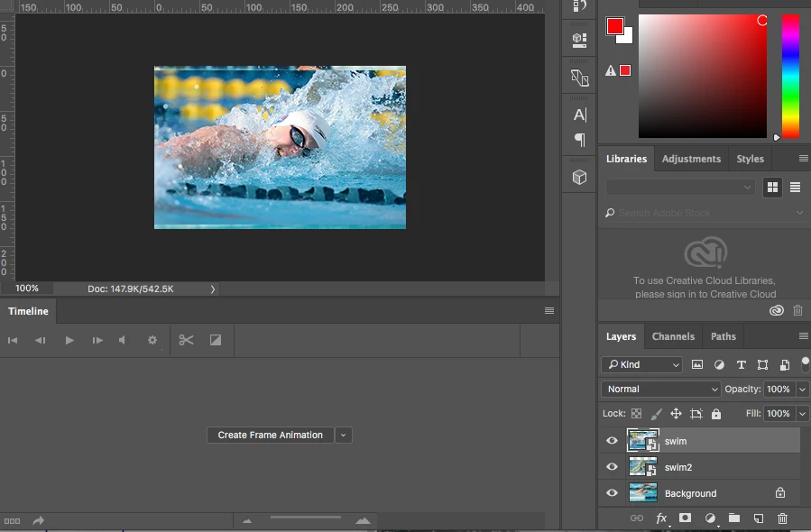Click the Opacity 100% value field

click(779, 389)
